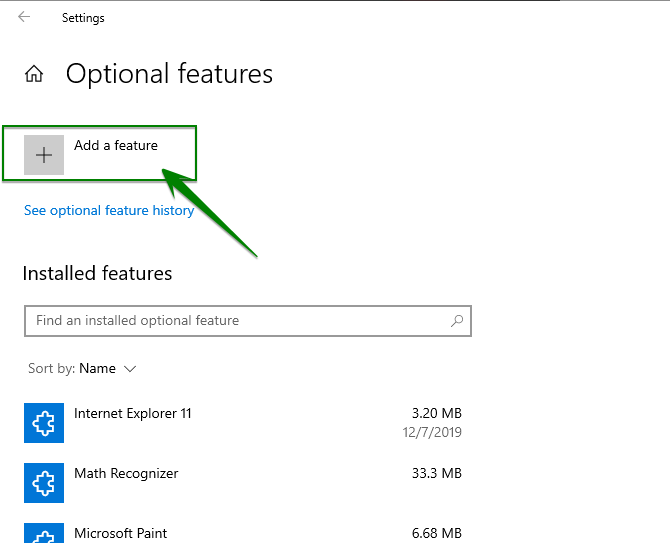Click the 33.3 MB size of Math Recognizer
Viewport: 670px width, 543px height.
click(x=437, y=473)
